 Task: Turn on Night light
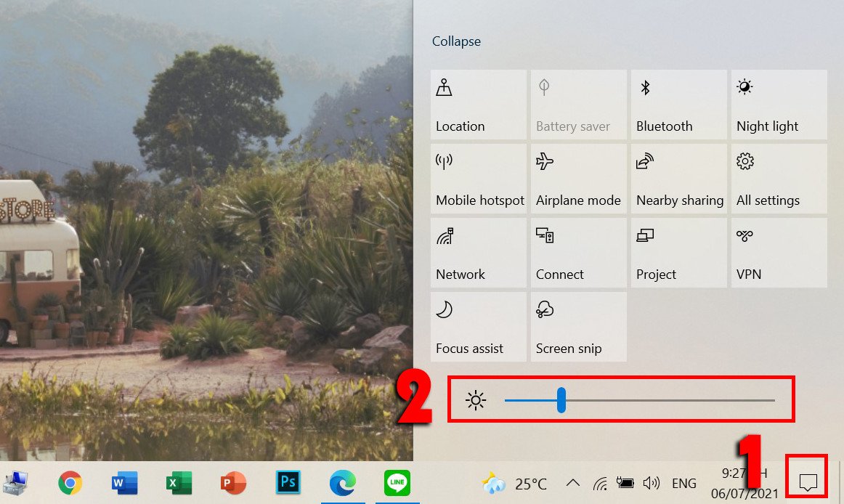click(777, 105)
